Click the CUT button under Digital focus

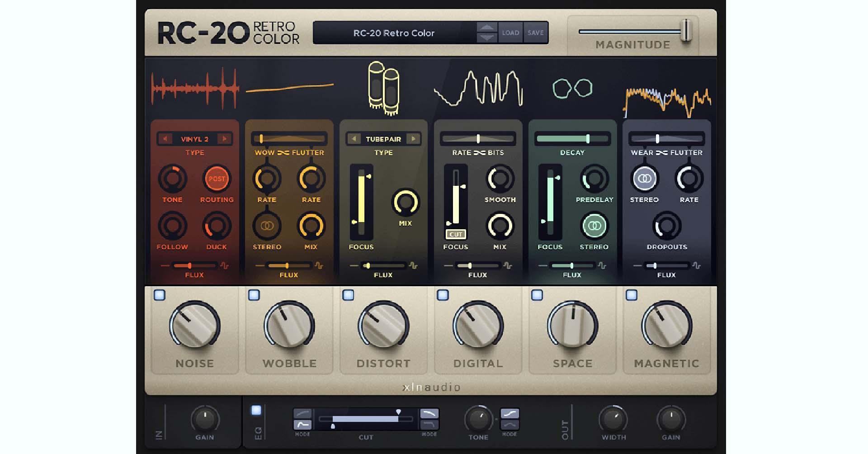pyautogui.click(x=456, y=234)
